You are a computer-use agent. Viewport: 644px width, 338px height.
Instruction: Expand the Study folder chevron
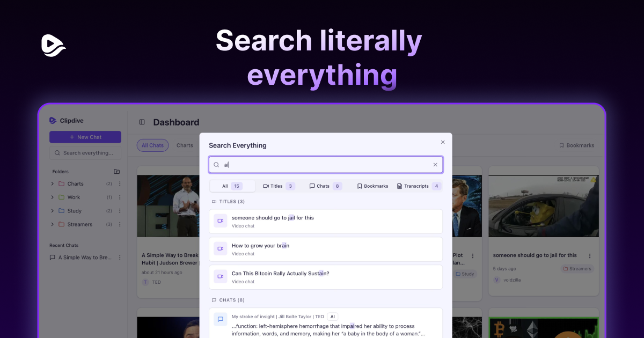tap(53, 211)
